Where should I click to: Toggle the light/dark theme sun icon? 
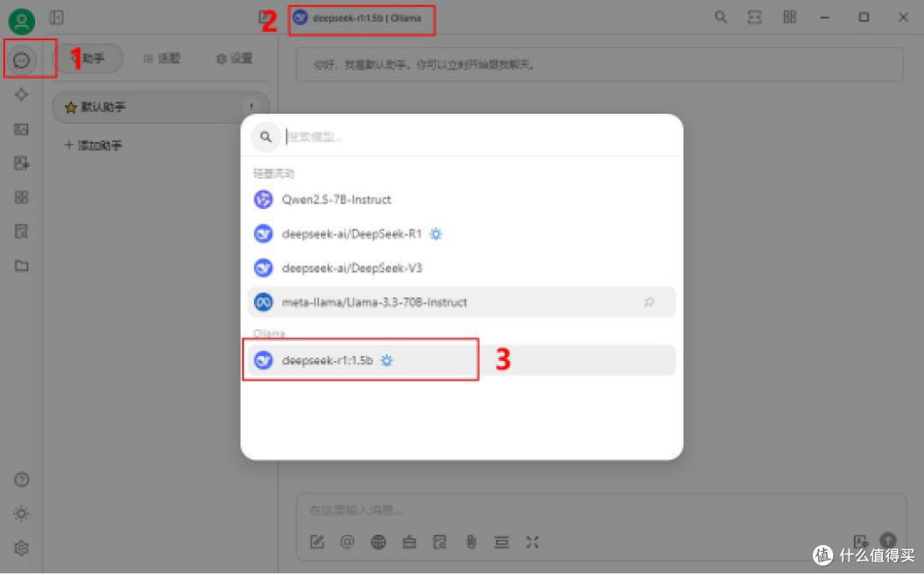[21, 513]
